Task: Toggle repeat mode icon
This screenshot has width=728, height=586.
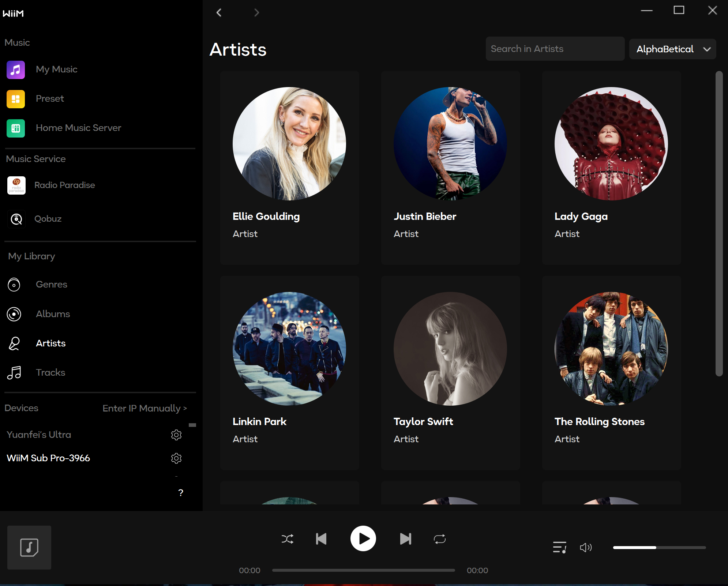Action: pos(439,539)
